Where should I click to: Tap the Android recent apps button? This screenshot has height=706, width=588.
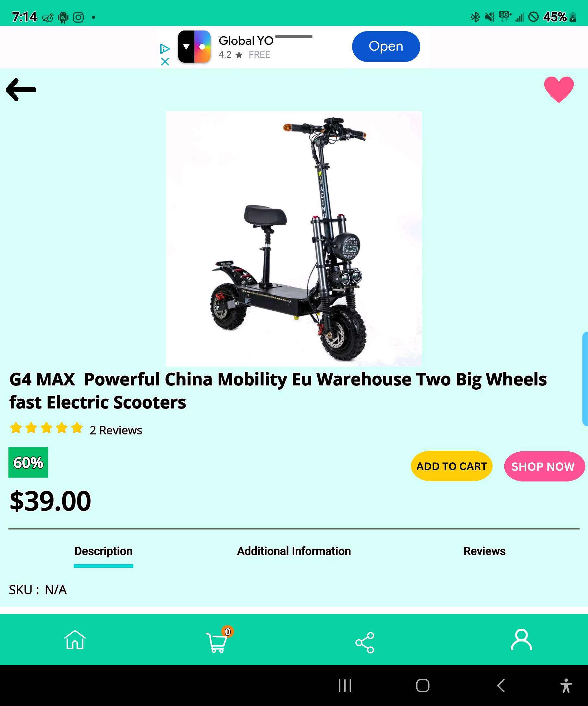coord(345,686)
